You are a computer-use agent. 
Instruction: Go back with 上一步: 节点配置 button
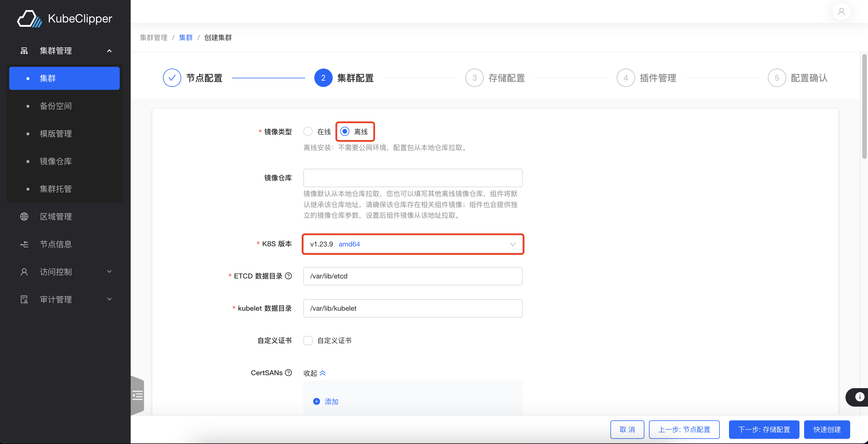pos(684,430)
